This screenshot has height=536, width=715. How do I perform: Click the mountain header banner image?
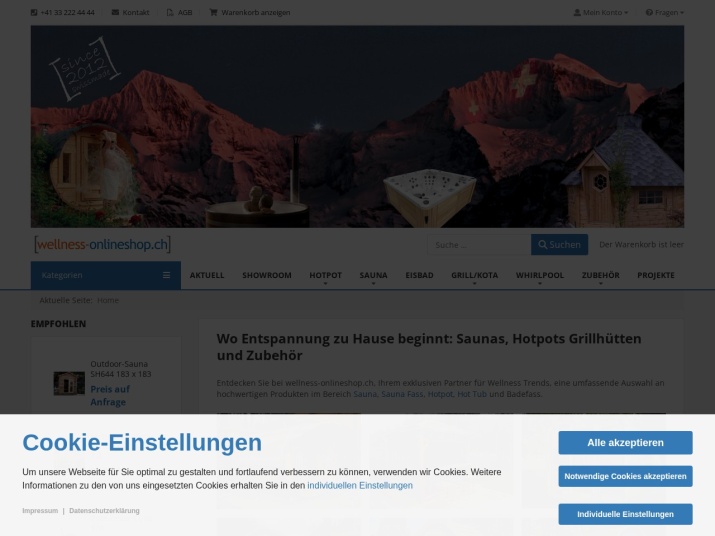(358, 126)
